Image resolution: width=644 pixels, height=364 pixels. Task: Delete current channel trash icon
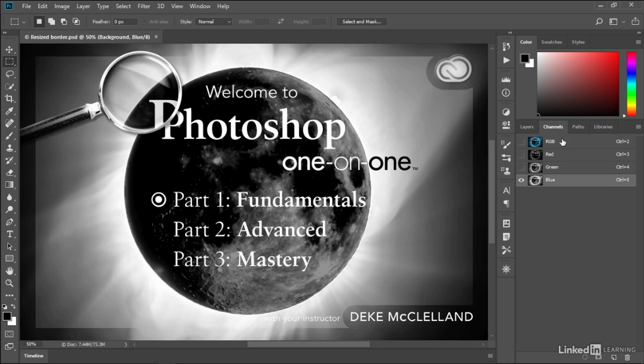click(627, 358)
